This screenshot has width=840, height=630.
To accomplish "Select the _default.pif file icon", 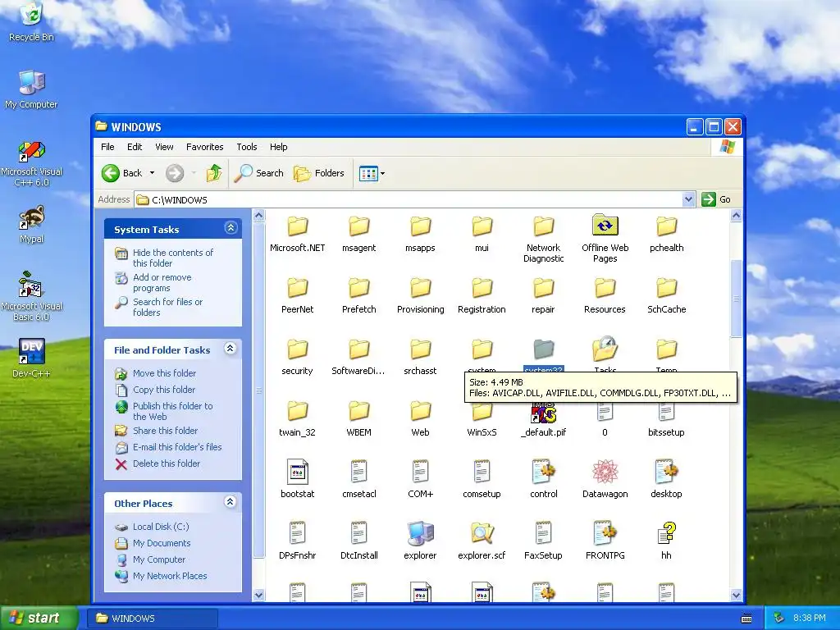I will coord(543,413).
